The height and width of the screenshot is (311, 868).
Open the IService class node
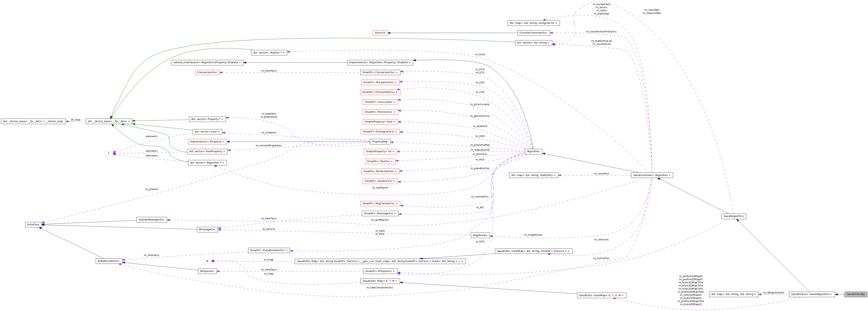380,33
